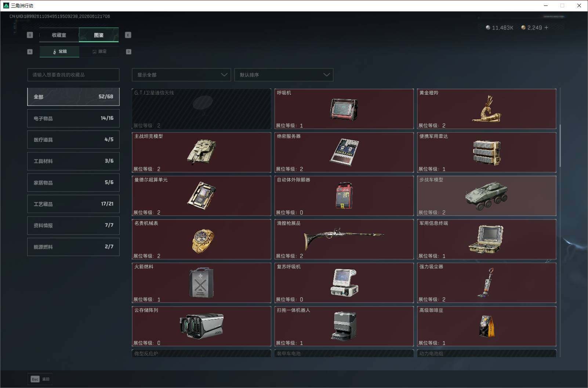Click the 2,249 gold currency icon
The width and height of the screenshot is (588, 388).
coord(523,28)
